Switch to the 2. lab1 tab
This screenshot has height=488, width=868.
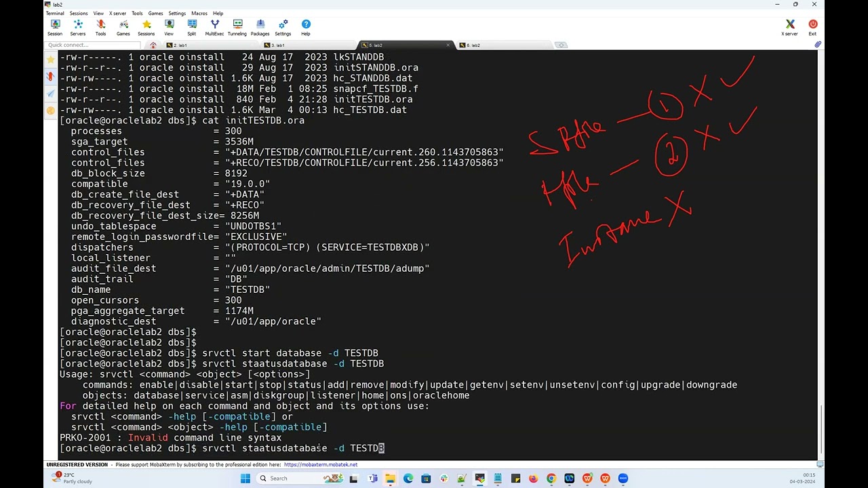pos(211,45)
